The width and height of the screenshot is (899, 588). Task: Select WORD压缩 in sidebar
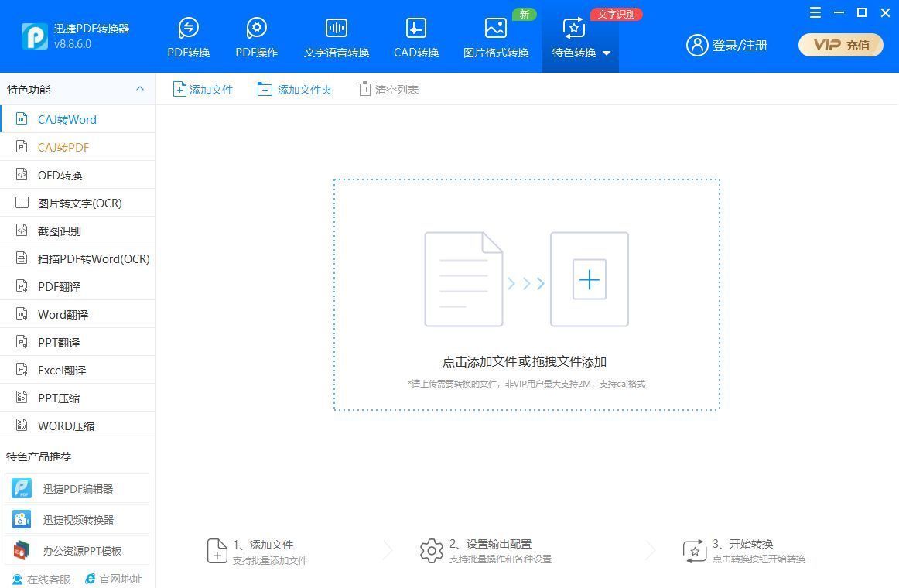77,426
